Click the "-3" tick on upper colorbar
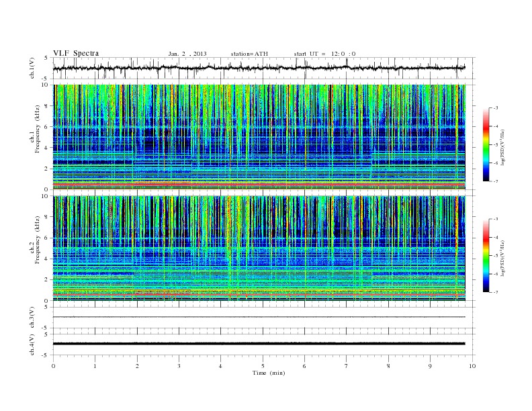 (x=496, y=108)
